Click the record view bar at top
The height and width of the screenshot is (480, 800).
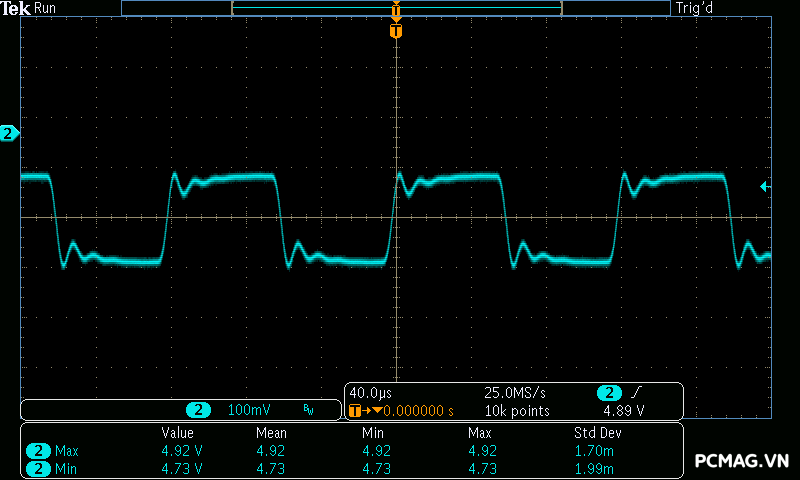tap(396, 8)
